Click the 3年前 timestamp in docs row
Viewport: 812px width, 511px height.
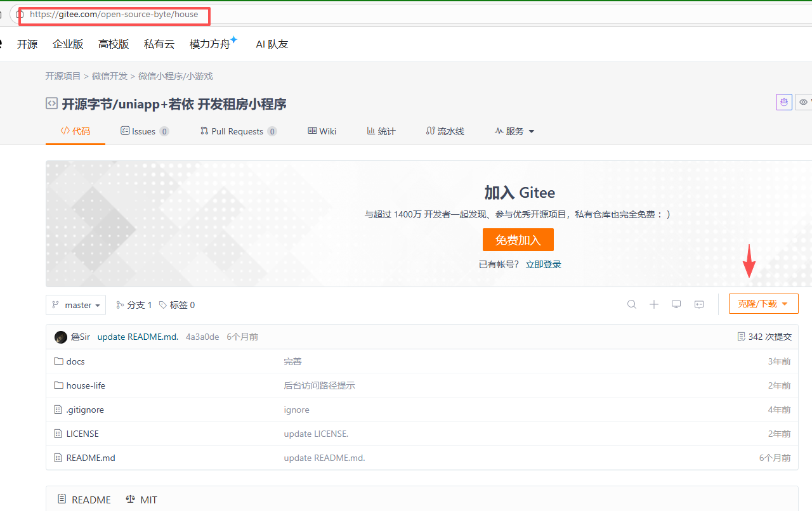(x=779, y=361)
